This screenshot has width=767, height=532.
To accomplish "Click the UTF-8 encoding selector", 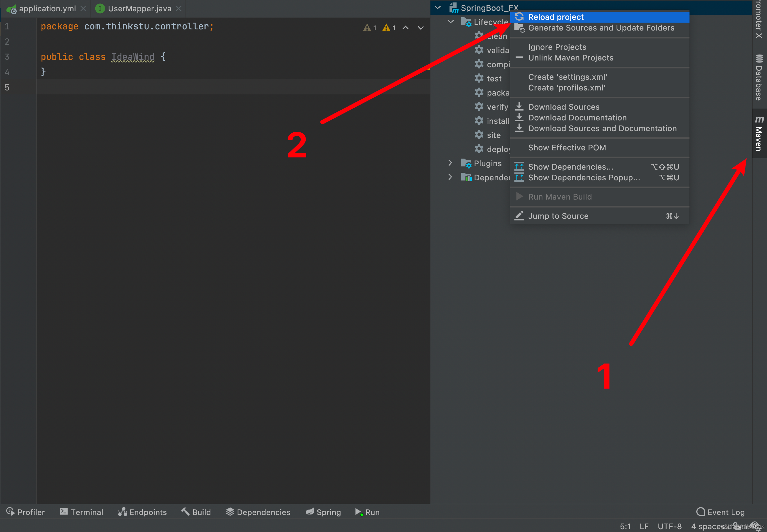I will tap(669, 526).
